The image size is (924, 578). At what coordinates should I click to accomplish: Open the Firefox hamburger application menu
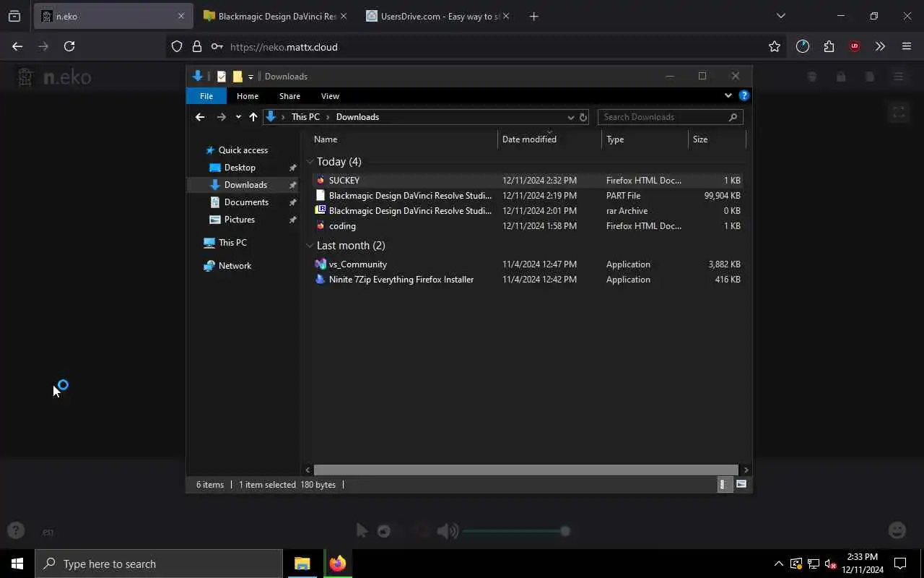coord(907,46)
